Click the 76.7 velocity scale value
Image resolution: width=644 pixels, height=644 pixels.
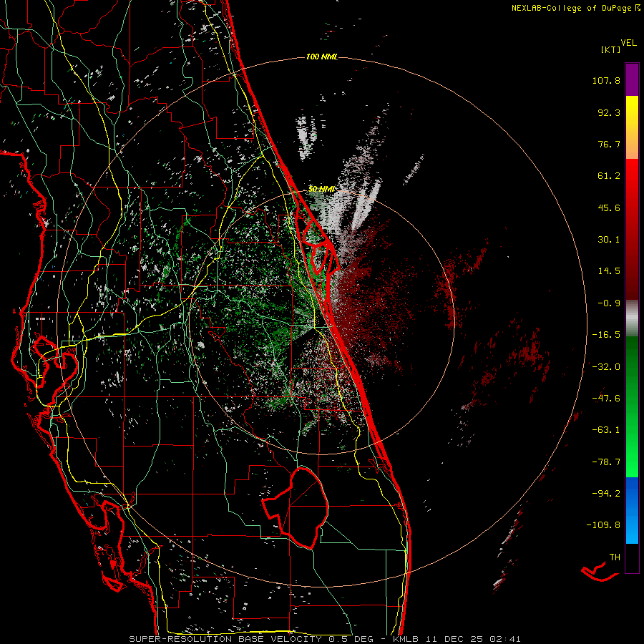tap(609, 144)
